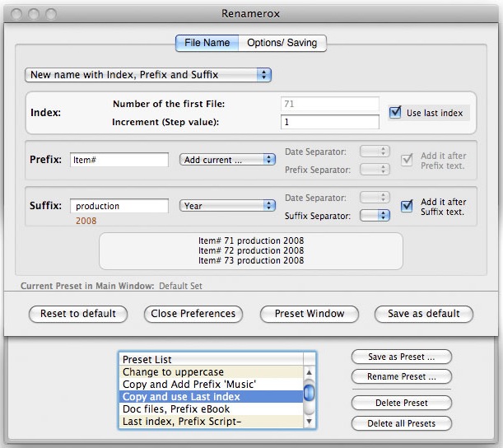
Task: Click the Delete all Presets button
Action: point(401,423)
